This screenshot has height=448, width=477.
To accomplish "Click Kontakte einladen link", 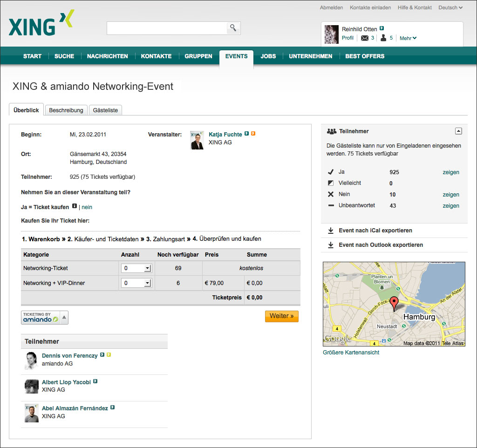I will coord(370,7).
